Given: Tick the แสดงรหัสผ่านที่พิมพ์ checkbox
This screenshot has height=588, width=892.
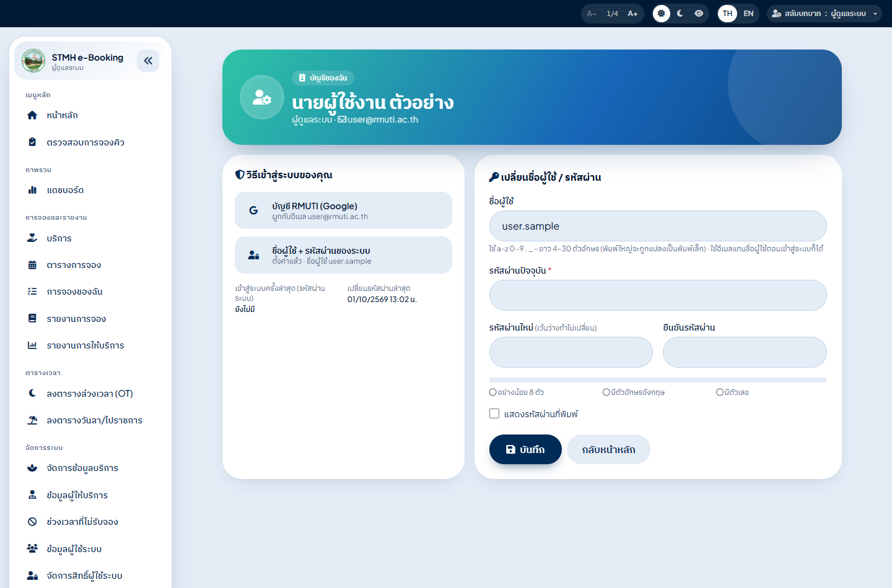Looking at the screenshot, I should (494, 413).
